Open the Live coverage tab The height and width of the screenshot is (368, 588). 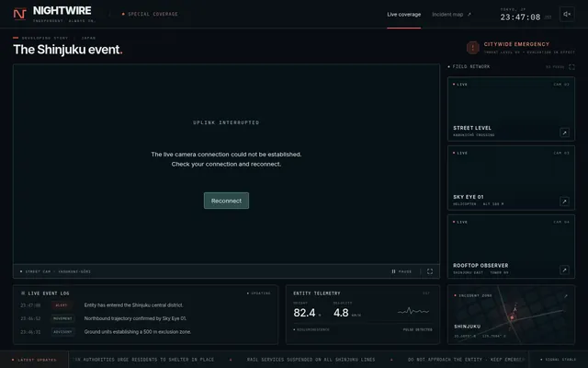click(x=404, y=15)
